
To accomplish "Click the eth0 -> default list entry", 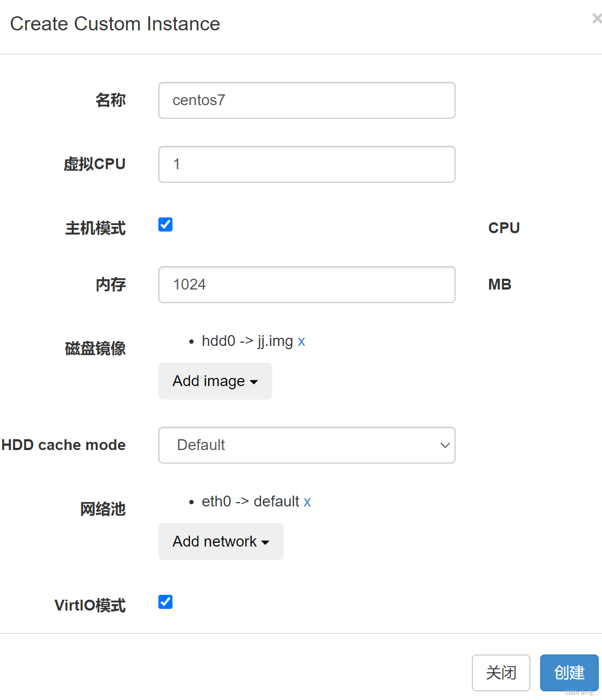I will click(251, 502).
